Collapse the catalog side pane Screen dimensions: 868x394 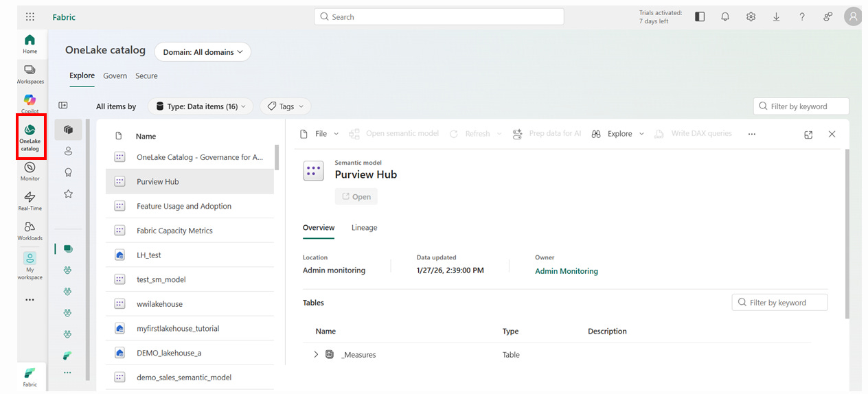[63, 106]
